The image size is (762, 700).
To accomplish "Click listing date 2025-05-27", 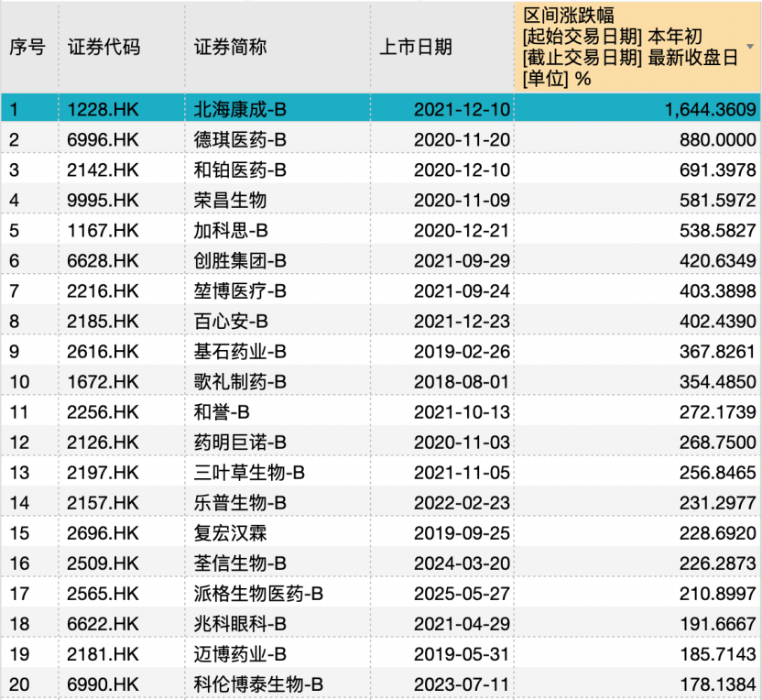I will point(462,593).
